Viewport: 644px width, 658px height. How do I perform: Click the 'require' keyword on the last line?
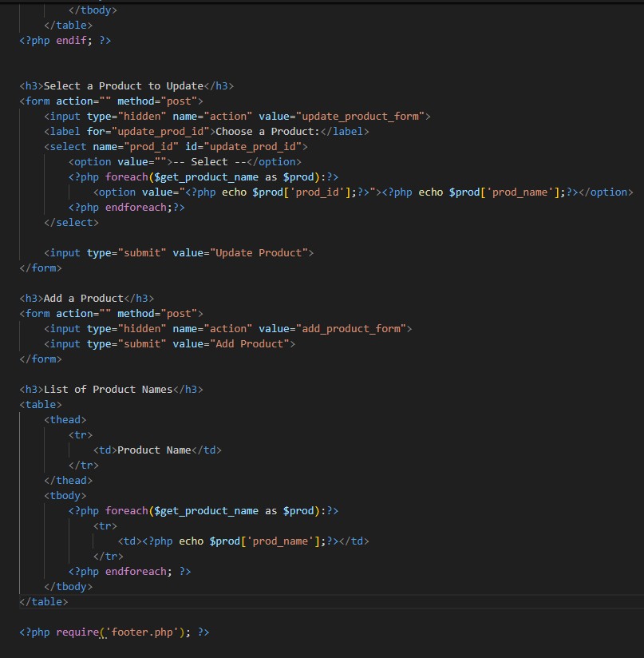77,632
